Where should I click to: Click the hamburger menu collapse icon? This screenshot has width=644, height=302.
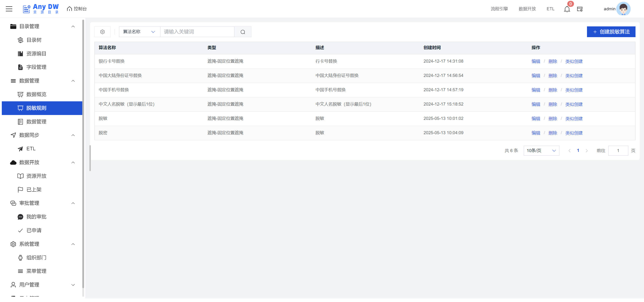coord(9,9)
